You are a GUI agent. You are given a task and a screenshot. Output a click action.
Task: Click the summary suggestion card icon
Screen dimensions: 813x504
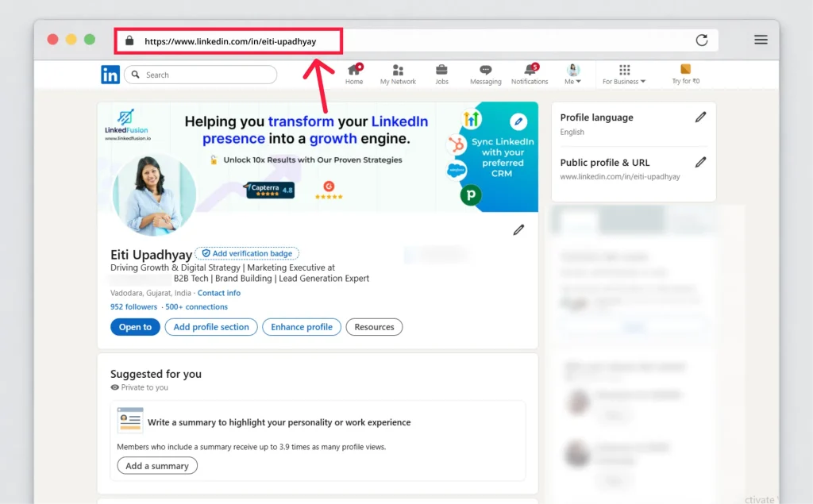click(130, 421)
